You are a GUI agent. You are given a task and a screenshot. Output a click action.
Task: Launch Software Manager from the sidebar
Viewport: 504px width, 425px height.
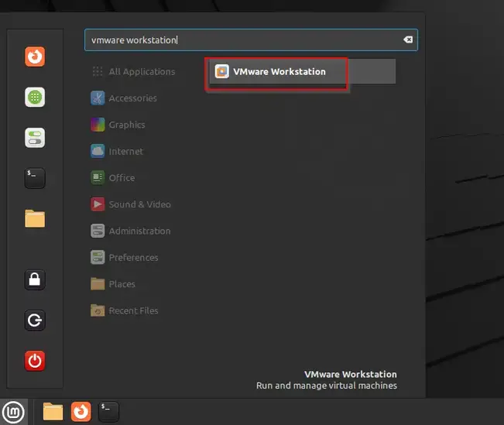[x=35, y=97]
